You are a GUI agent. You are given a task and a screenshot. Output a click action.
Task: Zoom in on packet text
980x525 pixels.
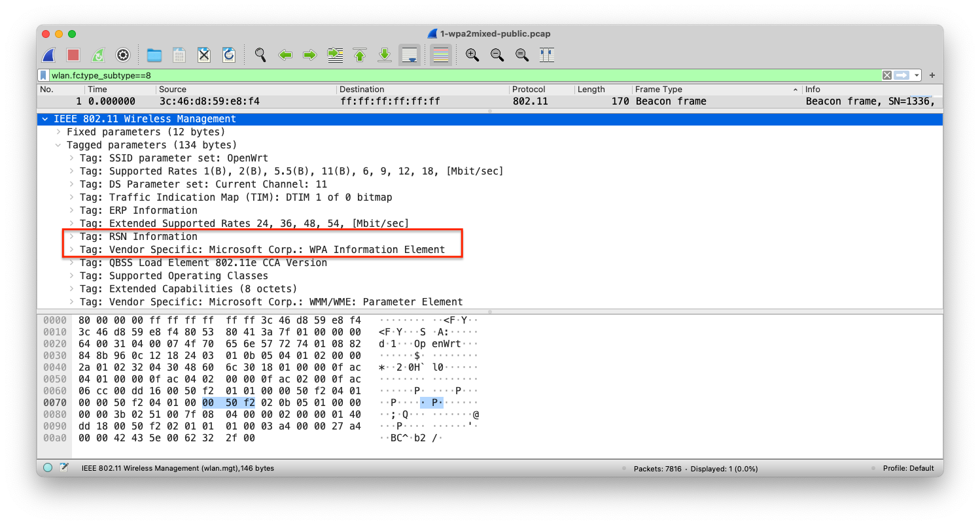[x=472, y=55]
